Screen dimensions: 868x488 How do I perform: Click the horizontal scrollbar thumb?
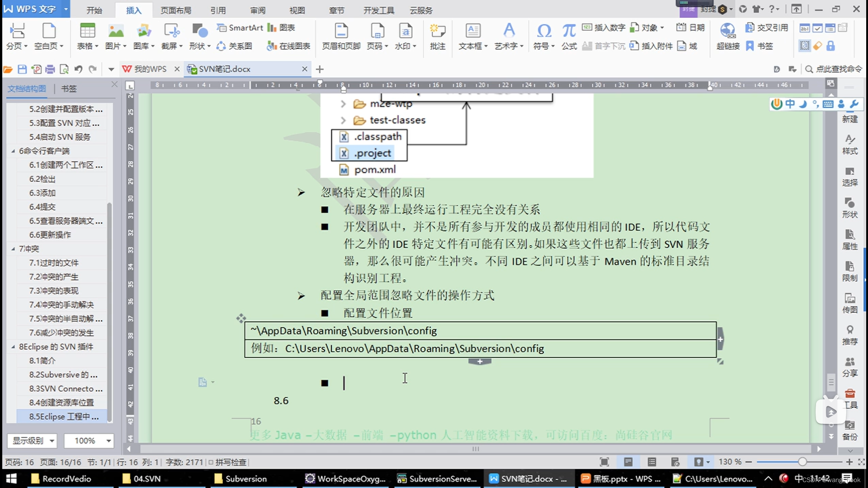(x=476, y=449)
